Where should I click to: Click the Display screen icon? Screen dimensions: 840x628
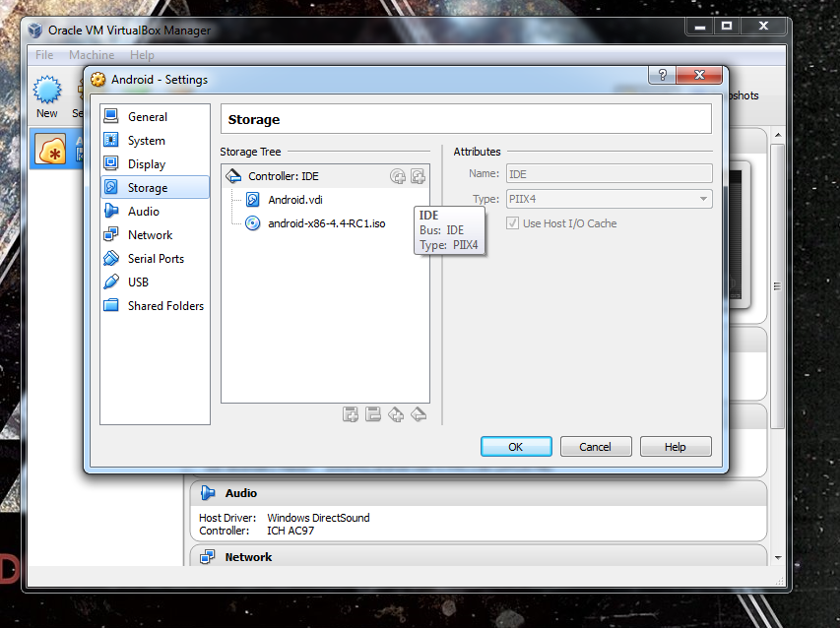pyautogui.click(x=111, y=163)
